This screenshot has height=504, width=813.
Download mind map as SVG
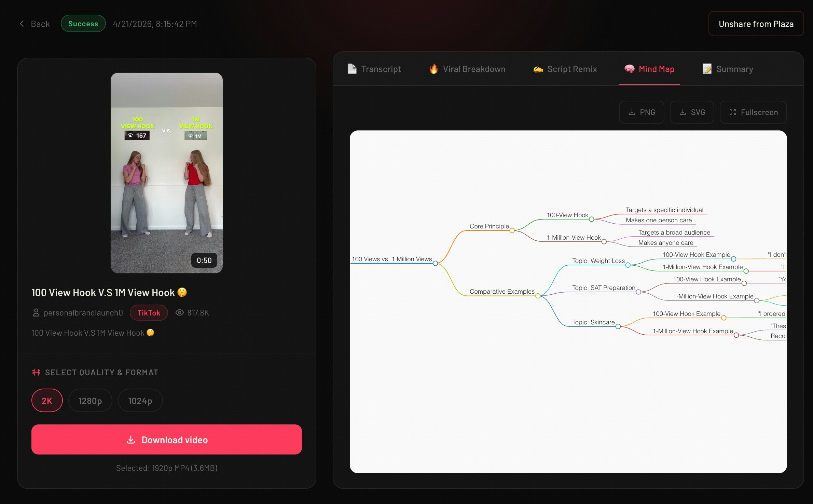(x=692, y=112)
